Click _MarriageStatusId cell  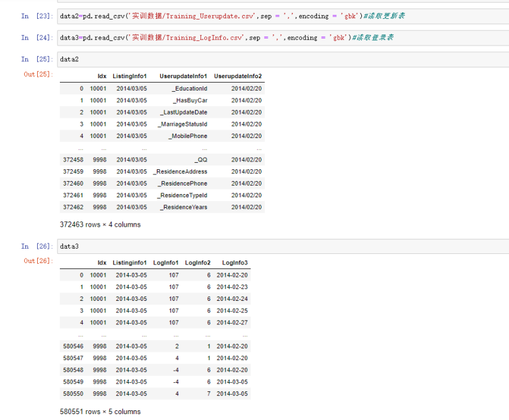[x=182, y=124]
